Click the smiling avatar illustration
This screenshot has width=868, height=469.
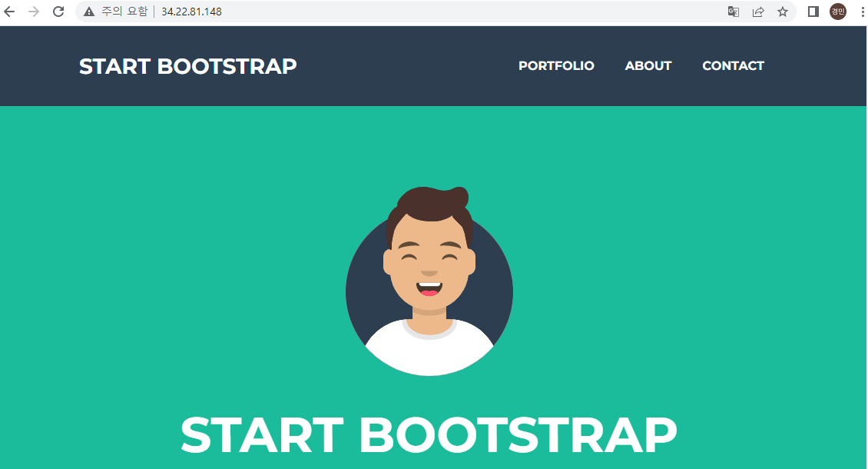click(x=429, y=281)
